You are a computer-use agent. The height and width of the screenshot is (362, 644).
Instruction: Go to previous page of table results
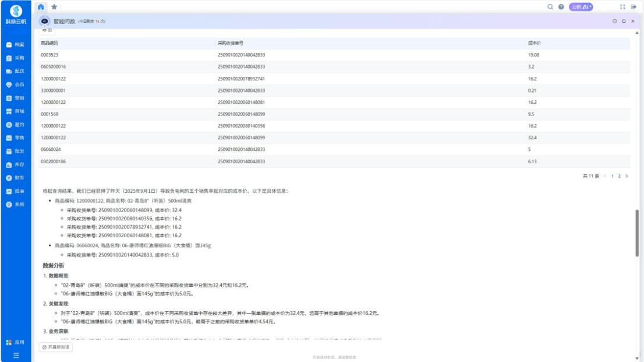pos(604,176)
